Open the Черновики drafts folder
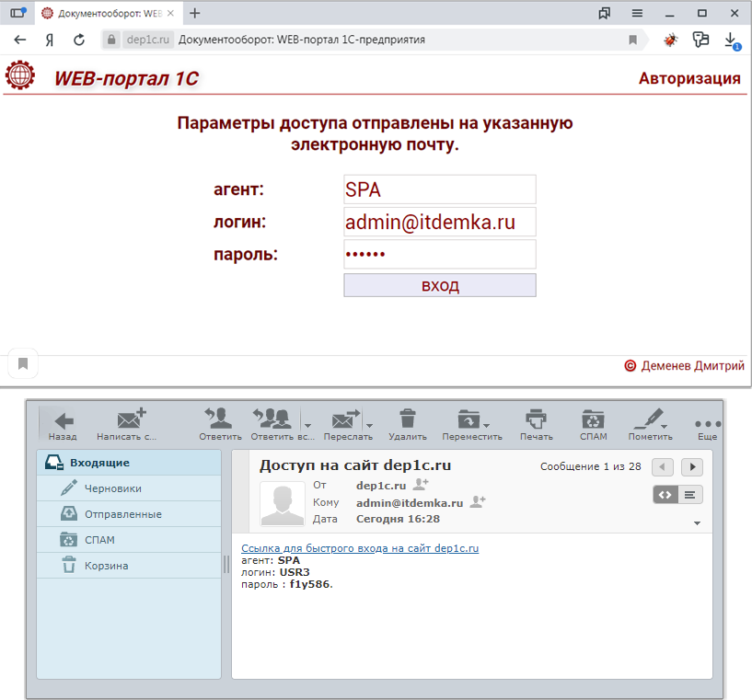 coord(129,488)
